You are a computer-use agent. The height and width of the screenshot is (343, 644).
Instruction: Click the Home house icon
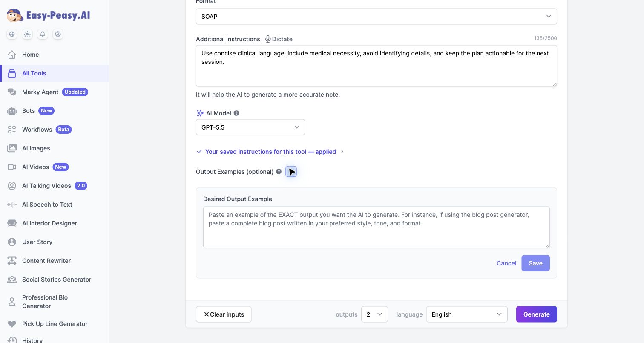click(12, 55)
